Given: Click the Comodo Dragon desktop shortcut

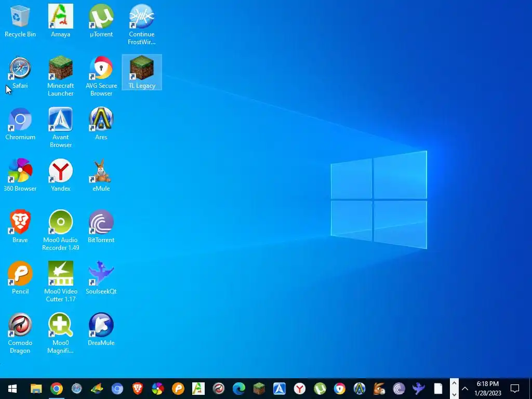Looking at the screenshot, I should coord(20,334).
